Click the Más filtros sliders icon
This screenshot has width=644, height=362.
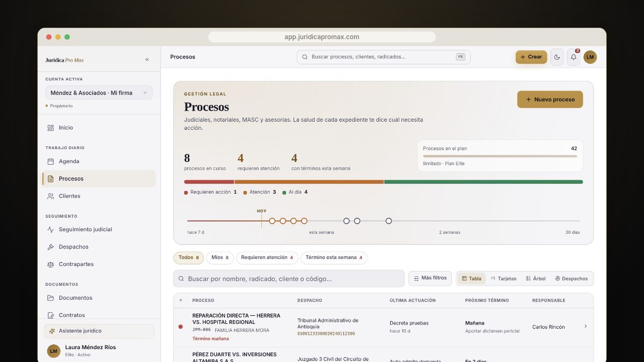tap(416, 278)
